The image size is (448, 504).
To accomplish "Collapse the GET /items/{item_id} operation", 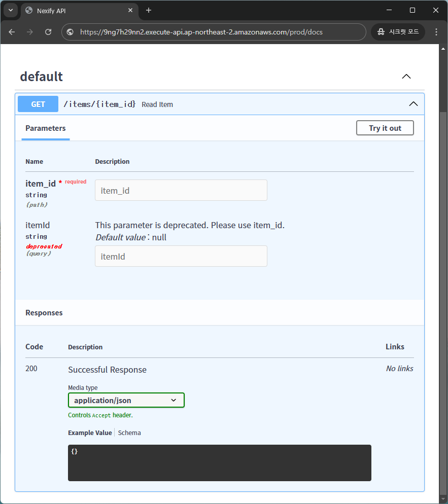I will (x=413, y=104).
